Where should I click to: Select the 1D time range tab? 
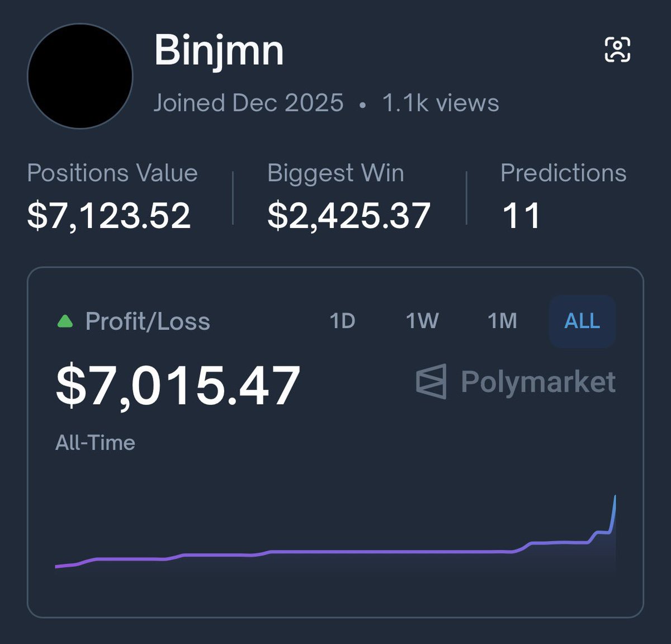click(342, 321)
